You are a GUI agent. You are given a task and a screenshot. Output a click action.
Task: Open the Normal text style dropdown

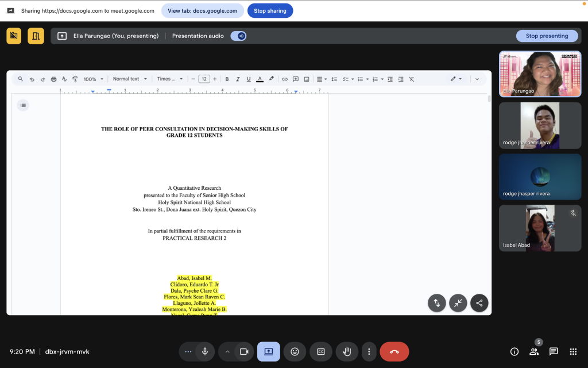point(130,79)
